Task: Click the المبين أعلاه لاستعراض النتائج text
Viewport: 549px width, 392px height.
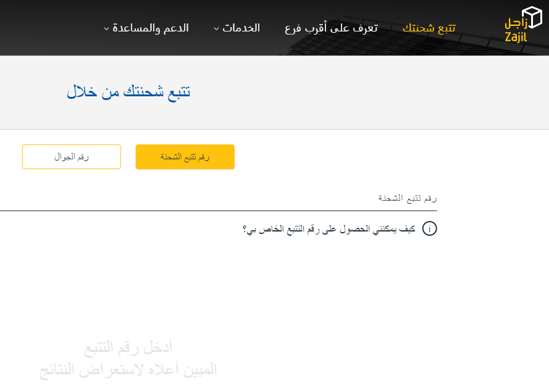Action: tap(128, 369)
